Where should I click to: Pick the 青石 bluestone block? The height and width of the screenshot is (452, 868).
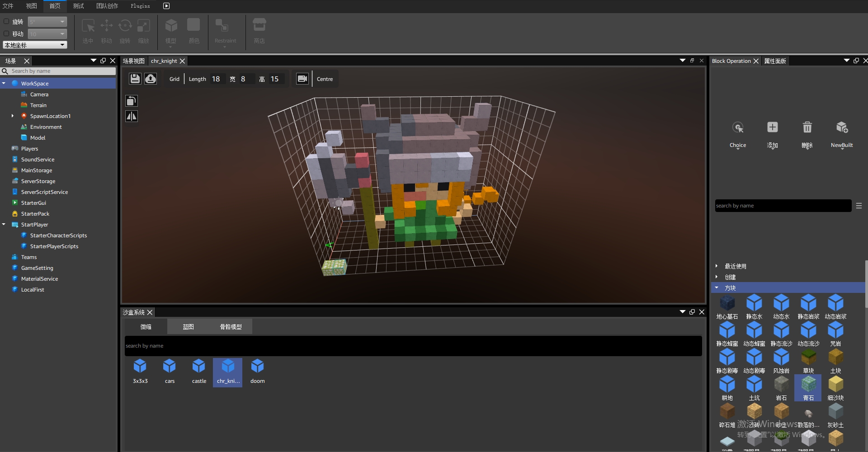tap(808, 388)
